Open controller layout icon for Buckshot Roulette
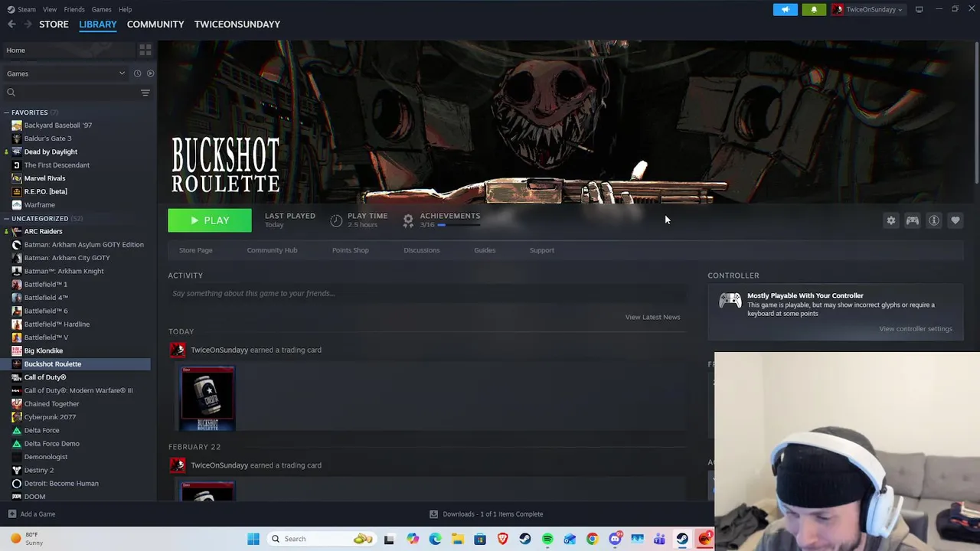The image size is (980, 551). click(x=913, y=220)
